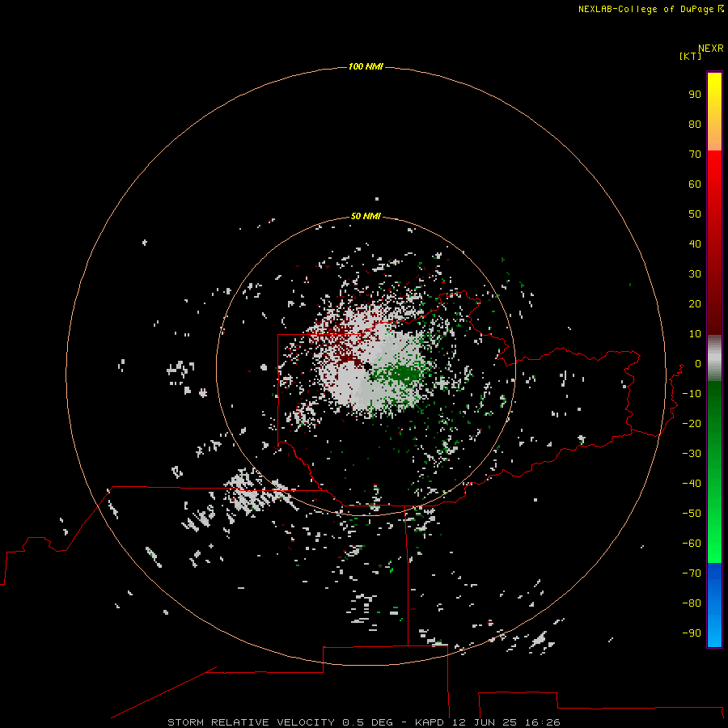Click the 60 value on the velocity scale
Screen dimensions: 728x728
[x=695, y=184]
